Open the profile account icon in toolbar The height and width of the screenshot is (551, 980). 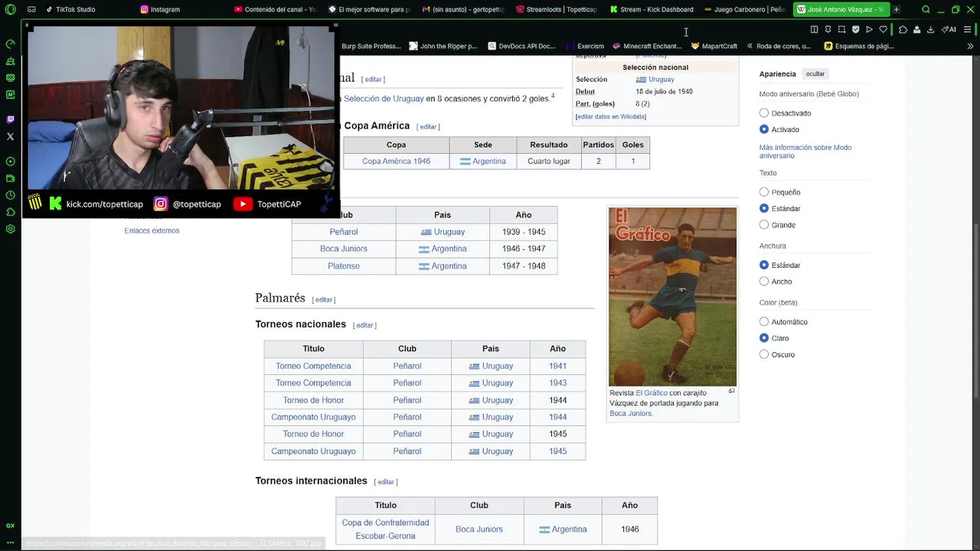tap(916, 29)
